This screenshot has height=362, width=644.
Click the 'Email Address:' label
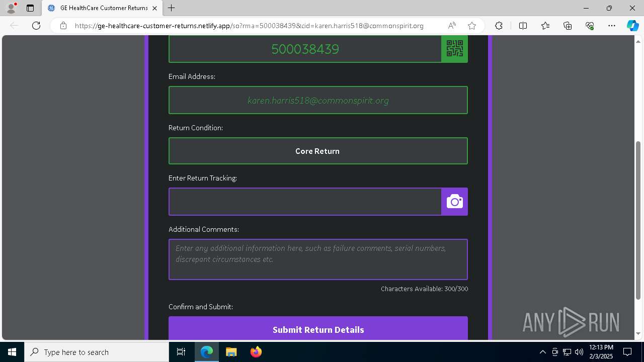(192, 76)
